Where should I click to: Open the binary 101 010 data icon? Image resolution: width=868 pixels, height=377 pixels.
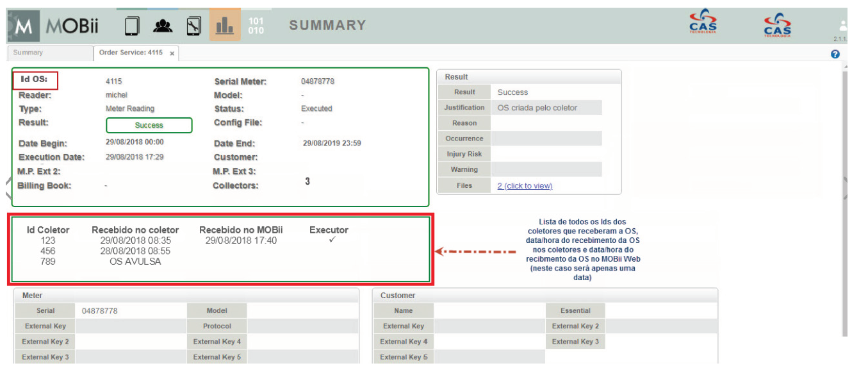tap(256, 26)
